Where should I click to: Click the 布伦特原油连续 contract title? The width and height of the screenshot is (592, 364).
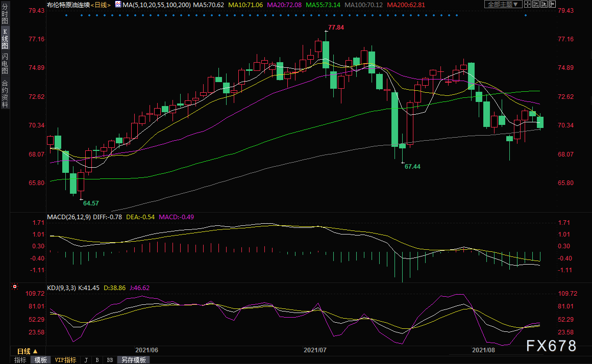68,5
